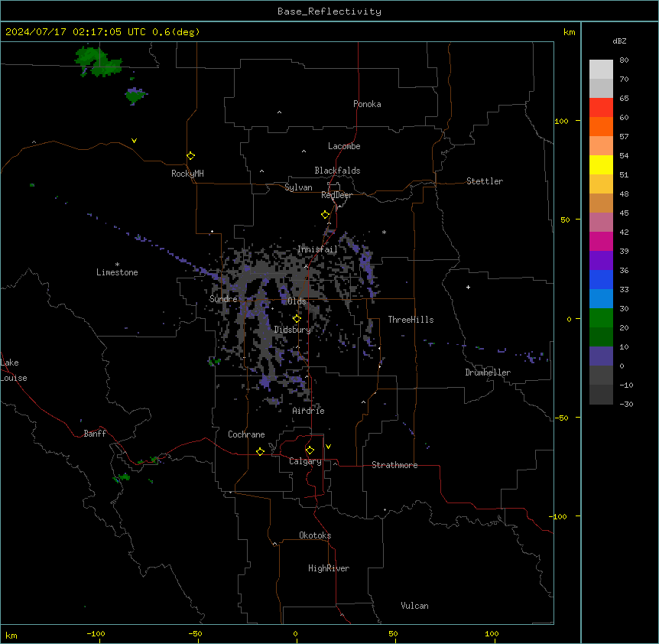Click the Lake Louise label at left edge

pos(14,370)
